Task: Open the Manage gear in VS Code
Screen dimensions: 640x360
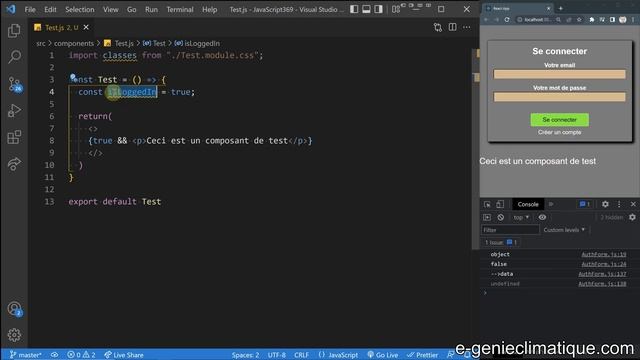Action: [x=14, y=335]
